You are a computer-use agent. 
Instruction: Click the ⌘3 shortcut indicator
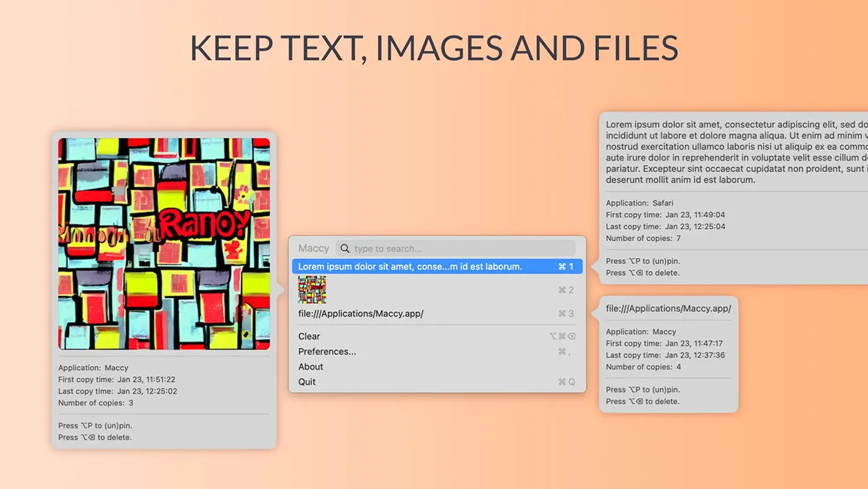565,313
